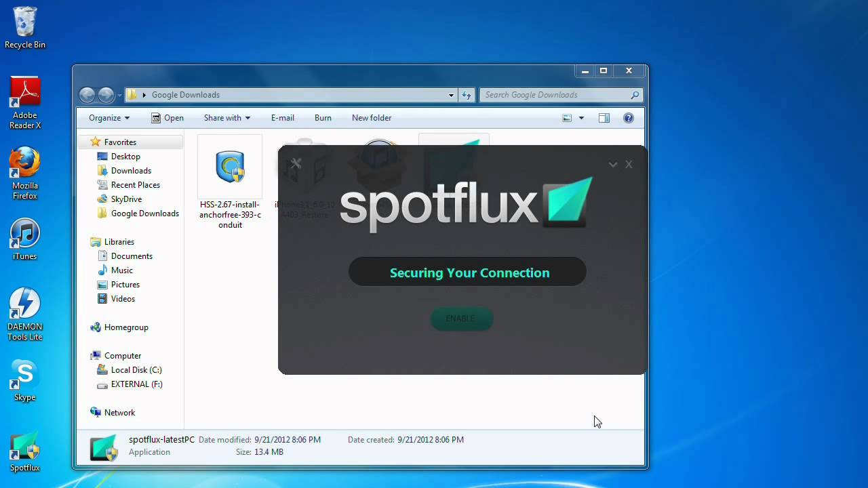Close the Spotflux panel with its X

[629, 165]
